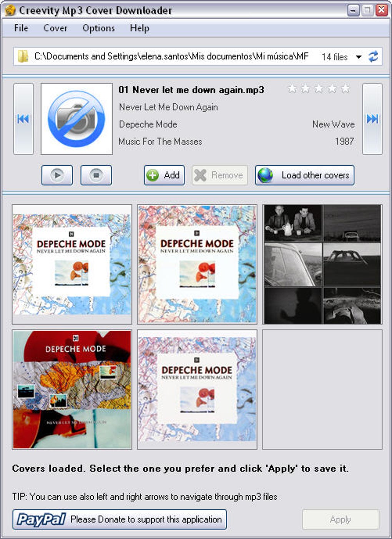Click the globe icon on Load covers

(266, 175)
